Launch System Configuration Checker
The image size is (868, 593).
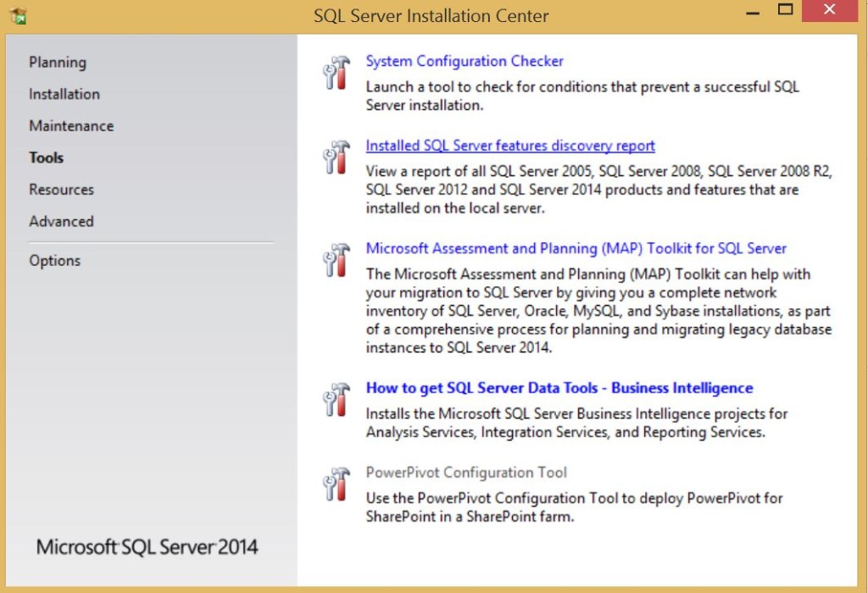click(x=465, y=61)
